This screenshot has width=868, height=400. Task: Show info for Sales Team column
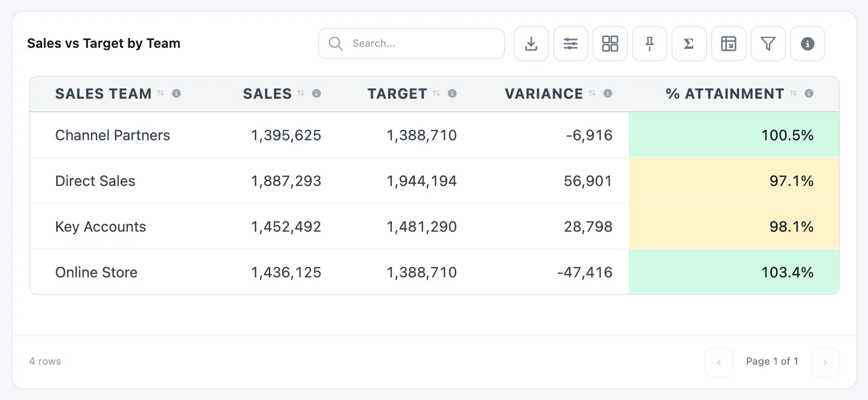(x=177, y=94)
